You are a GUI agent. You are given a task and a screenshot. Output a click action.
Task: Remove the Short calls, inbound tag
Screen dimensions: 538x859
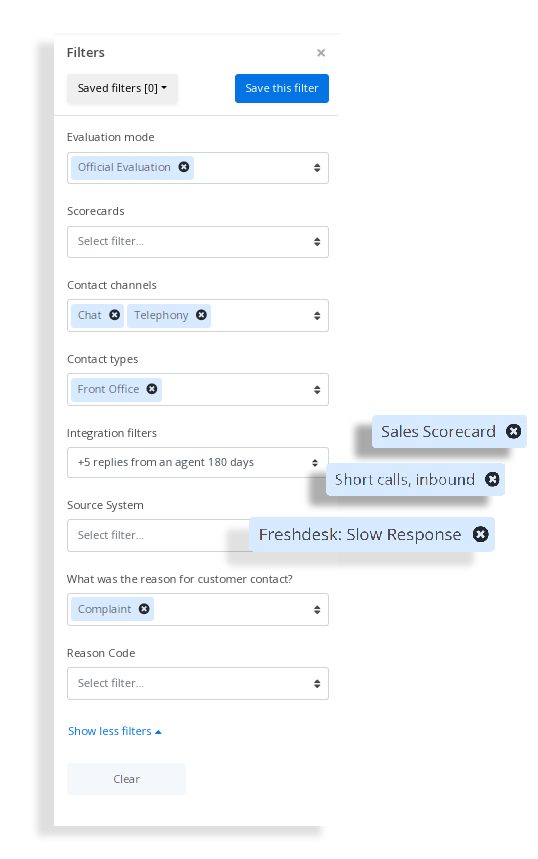tap(493, 479)
